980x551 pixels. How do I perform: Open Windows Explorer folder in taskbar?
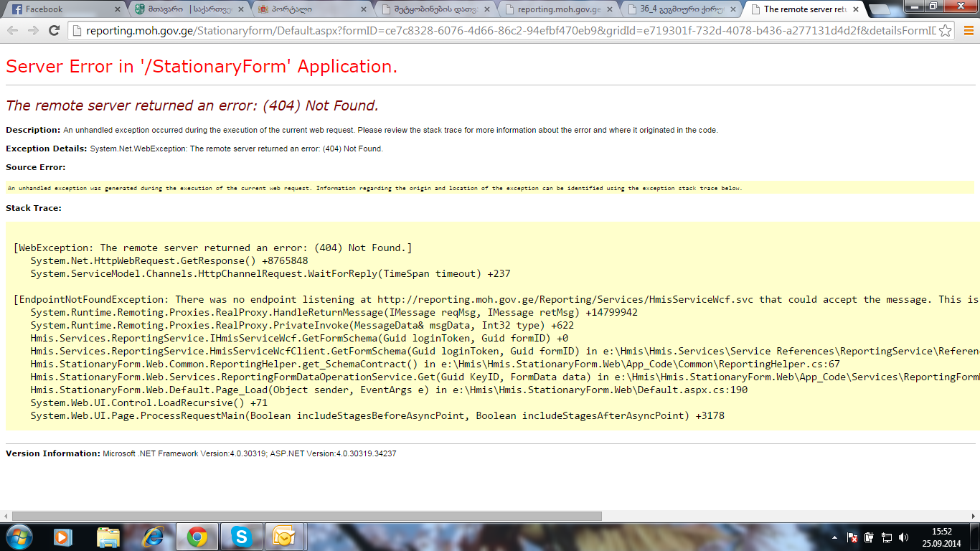108,537
